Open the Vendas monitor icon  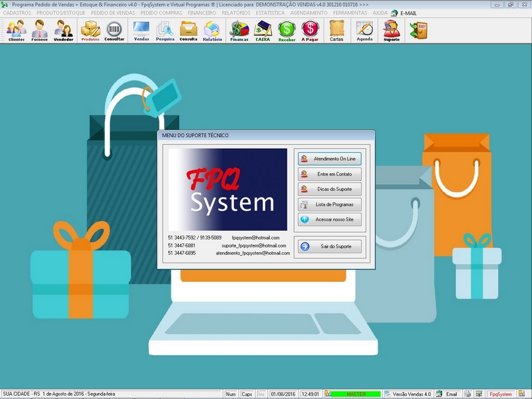[x=142, y=31]
